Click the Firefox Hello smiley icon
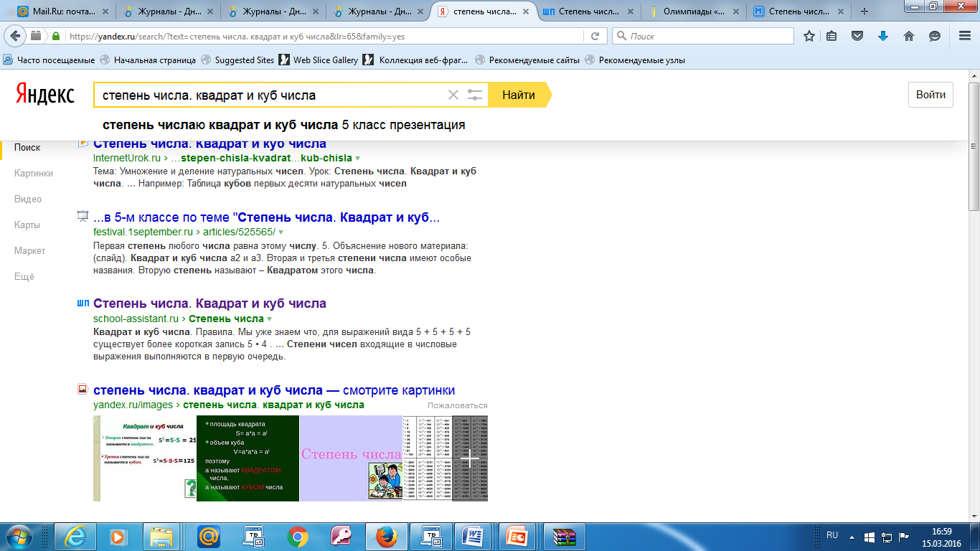Screen dimensions: 980x551 [935, 36]
